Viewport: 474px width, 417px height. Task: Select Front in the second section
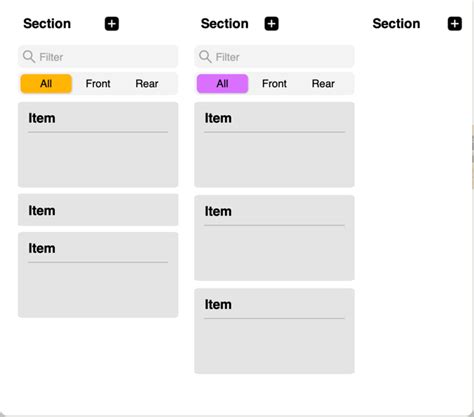coord(274,83)
